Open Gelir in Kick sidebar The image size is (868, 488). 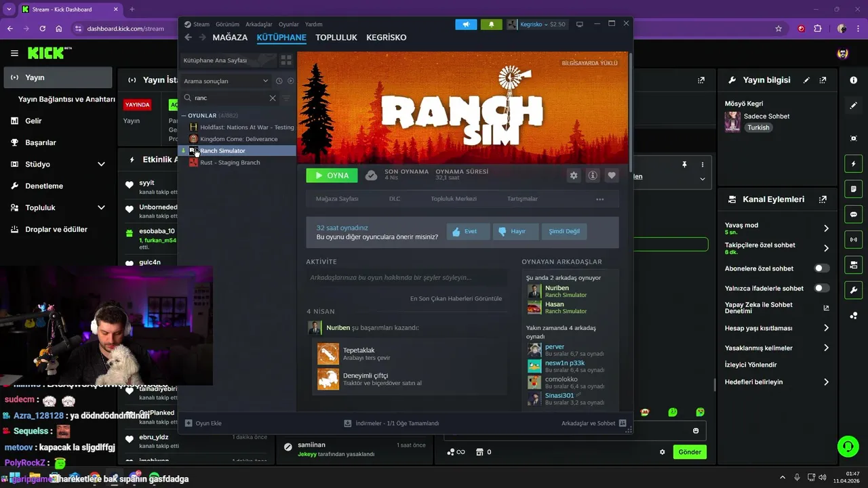tap(33, 121)
